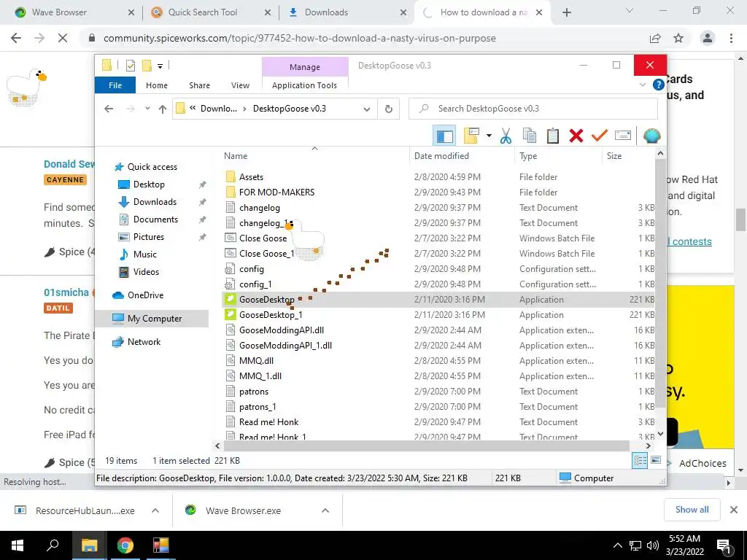Click the Copy icon in Explorer toolbar
The width and height of the screenshot is (747, 560).
pyautogui.click(x=530, y=136)
